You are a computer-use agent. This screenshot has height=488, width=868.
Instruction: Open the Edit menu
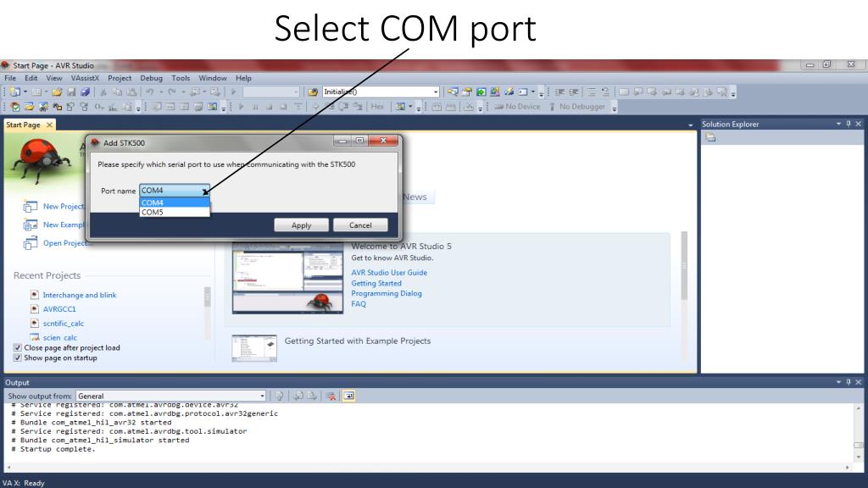point(31,78)
